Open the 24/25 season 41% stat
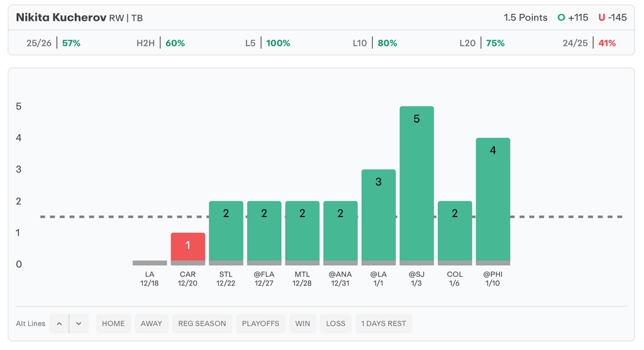The width and height of the screenshot is (644, 350). 589,43
